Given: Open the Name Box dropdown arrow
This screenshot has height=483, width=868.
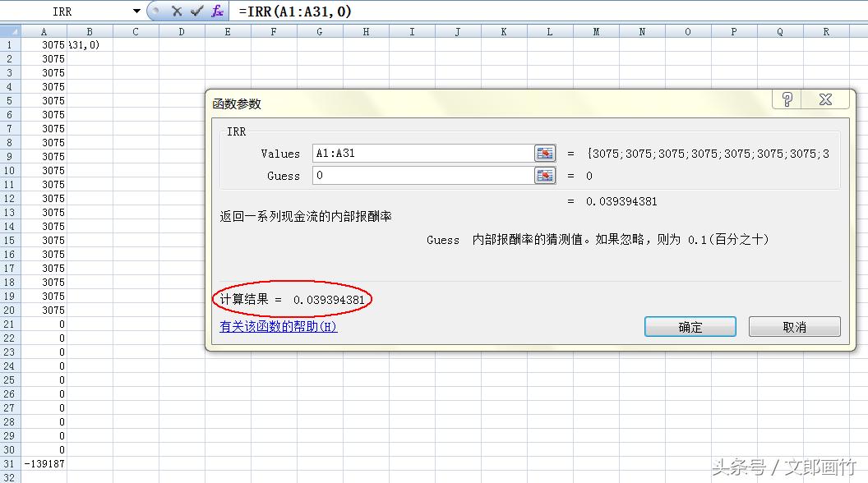Looking at the screenshot, I should (136, 11).
